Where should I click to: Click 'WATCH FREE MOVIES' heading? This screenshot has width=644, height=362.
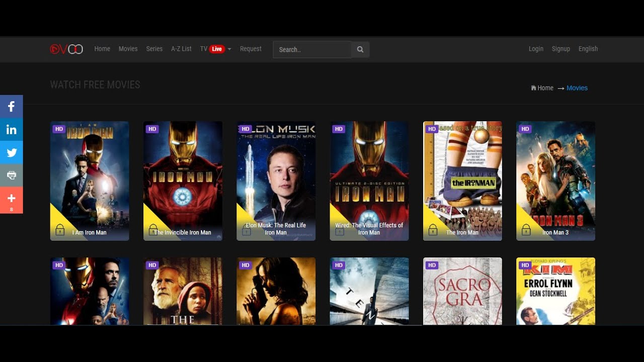click(x=95, y=84)
